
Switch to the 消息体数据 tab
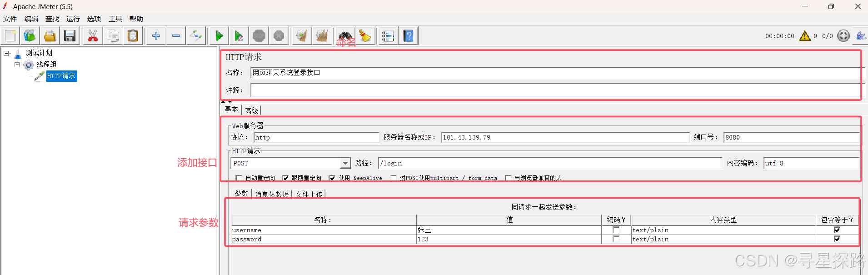point(272,194)
